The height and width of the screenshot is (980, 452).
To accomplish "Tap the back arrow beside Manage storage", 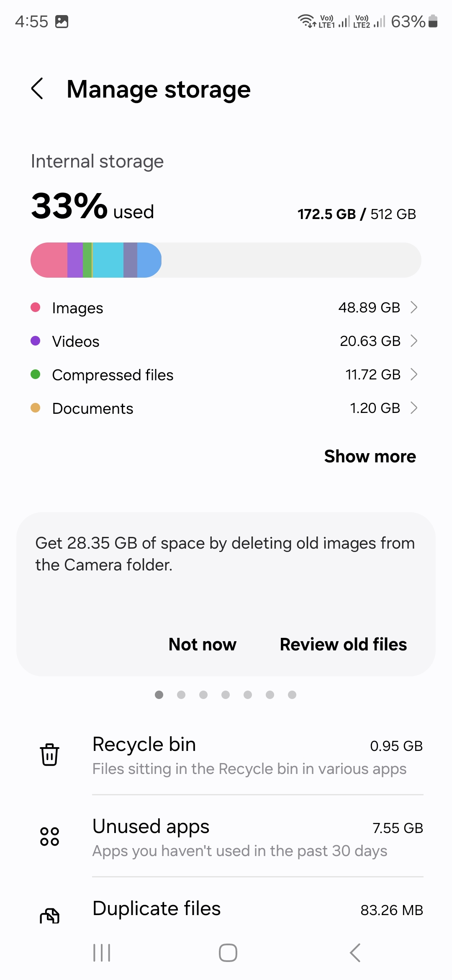I will point(37,89).
